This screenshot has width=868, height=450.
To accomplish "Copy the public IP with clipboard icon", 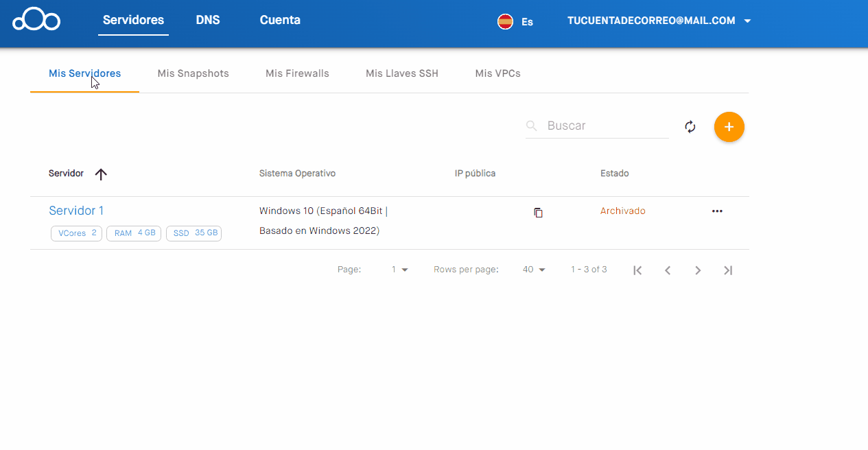I will 538,213.
